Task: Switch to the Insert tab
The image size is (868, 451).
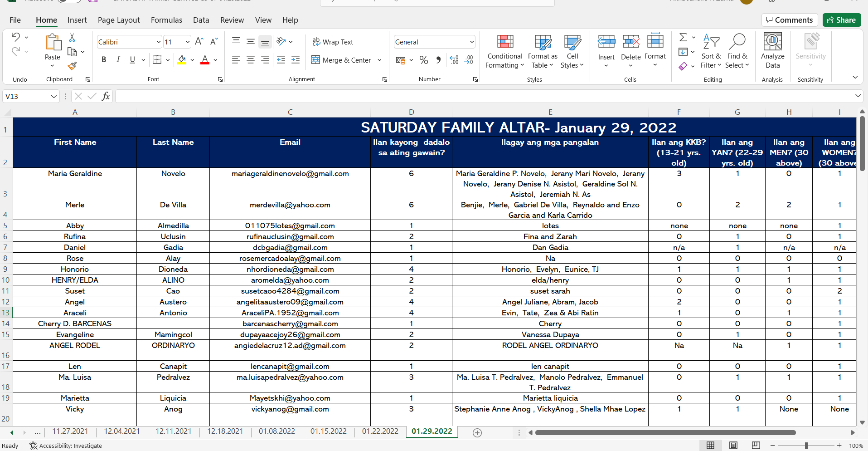Action: [77, 20]
